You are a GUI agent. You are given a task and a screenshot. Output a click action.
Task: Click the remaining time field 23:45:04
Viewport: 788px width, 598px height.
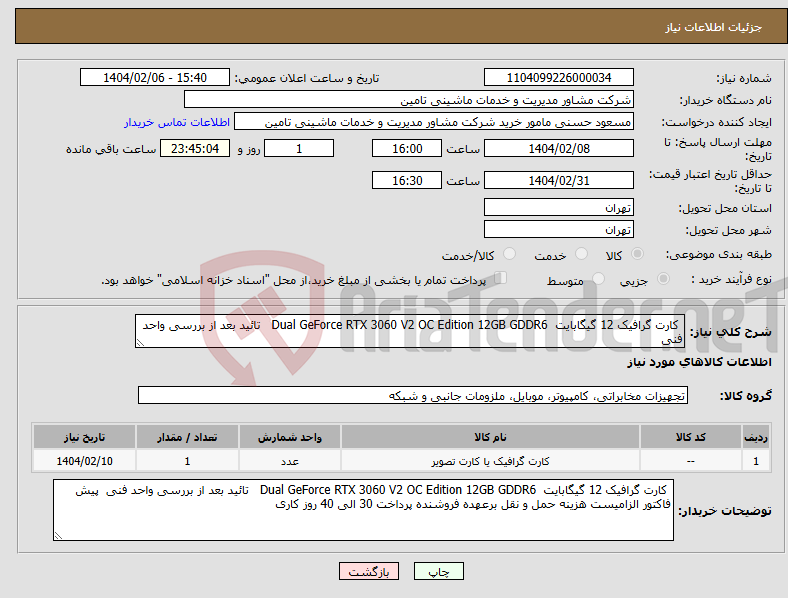[x=195, y=148]
